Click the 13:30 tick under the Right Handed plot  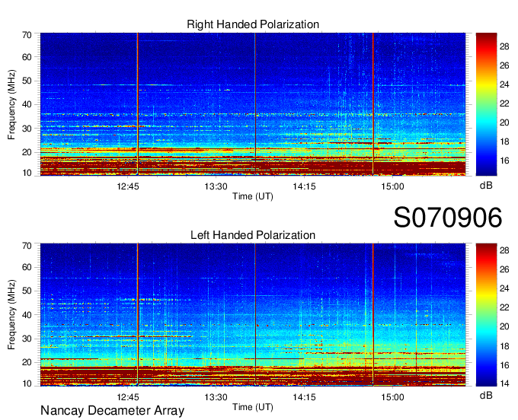pyautogui.click(x=216, y=186)
